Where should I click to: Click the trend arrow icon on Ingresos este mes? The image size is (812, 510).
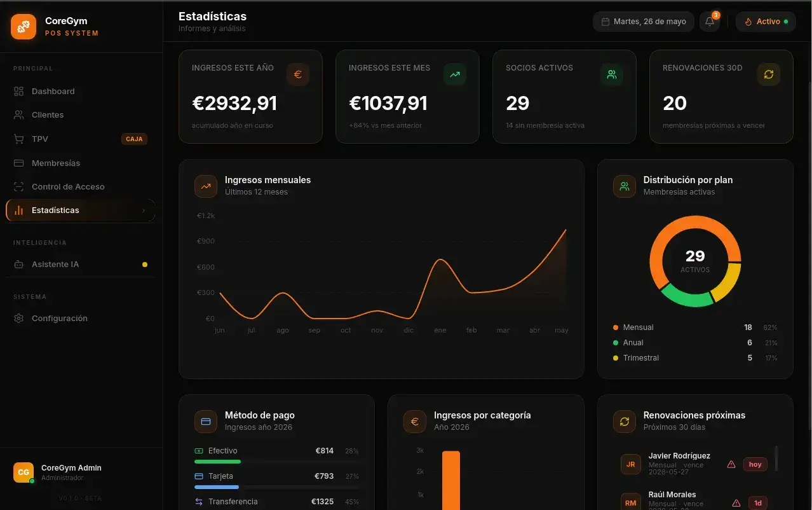point(455,74)
